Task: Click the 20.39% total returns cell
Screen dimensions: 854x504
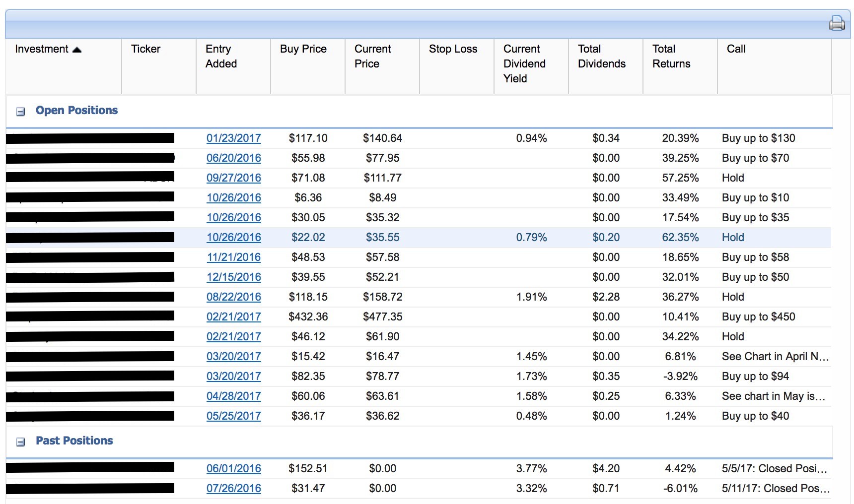Action: pos(681,138)
